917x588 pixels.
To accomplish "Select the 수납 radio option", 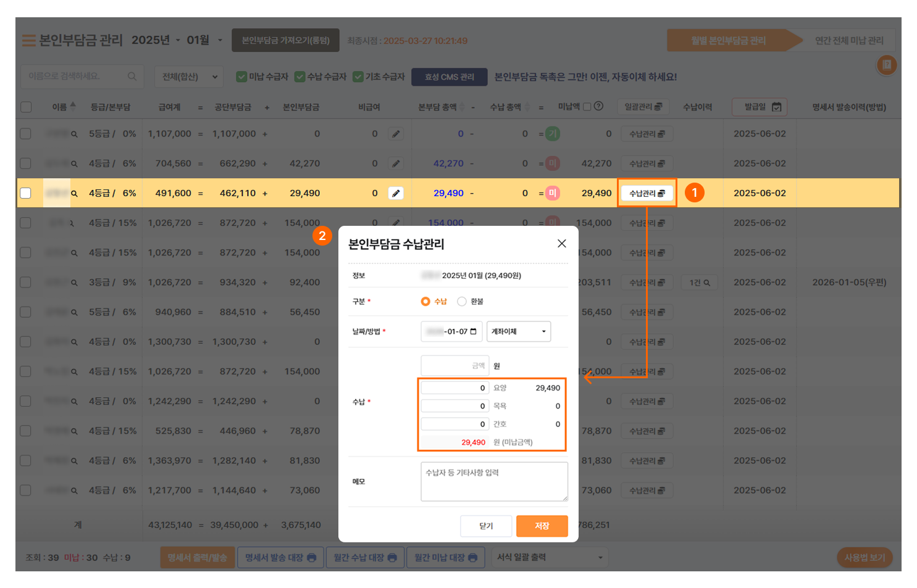I will coord(425,302).
